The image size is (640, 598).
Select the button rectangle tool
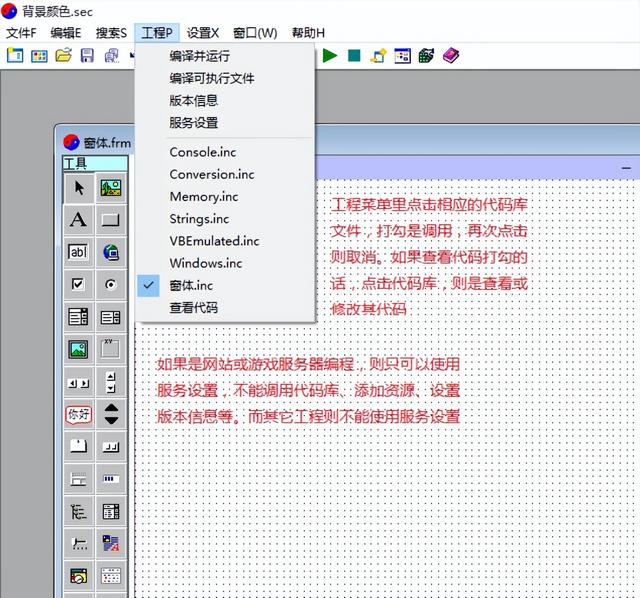tap(111, 220)
